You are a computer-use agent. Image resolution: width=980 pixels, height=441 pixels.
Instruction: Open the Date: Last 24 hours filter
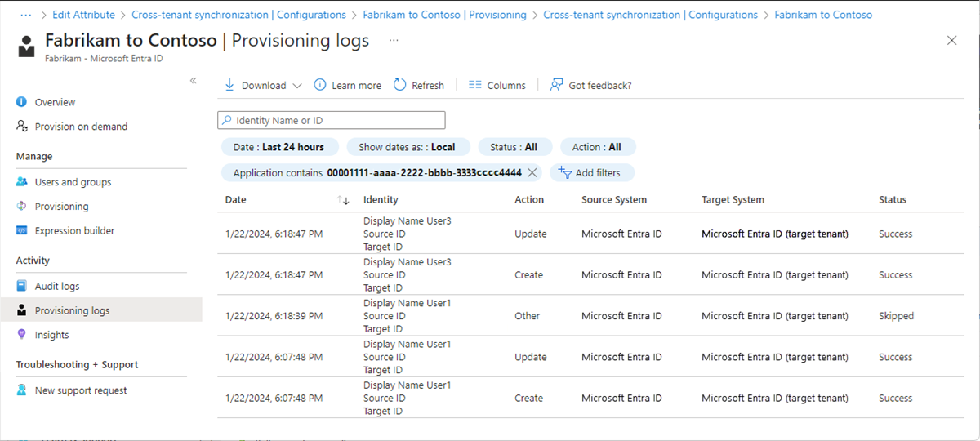pyautogui.click(x=278, y=147)
